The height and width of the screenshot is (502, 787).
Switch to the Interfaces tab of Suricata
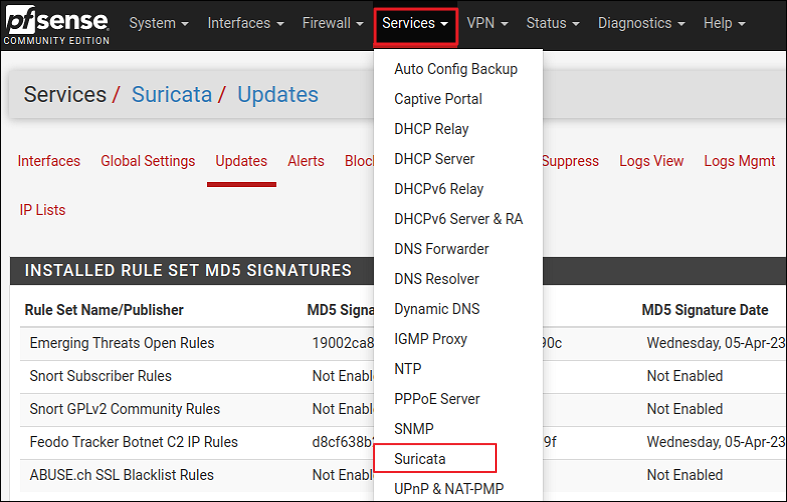pos(49,161)
